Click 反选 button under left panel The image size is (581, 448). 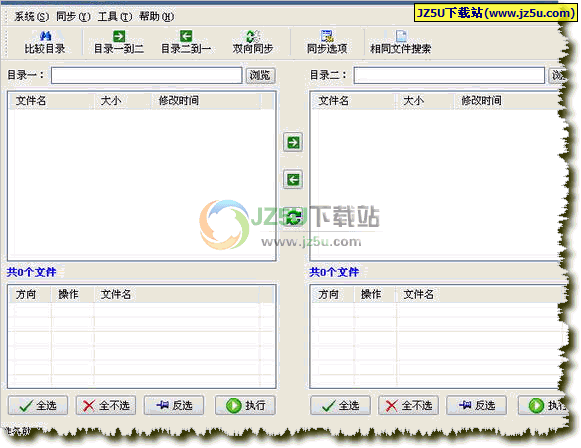coord(174,405)
